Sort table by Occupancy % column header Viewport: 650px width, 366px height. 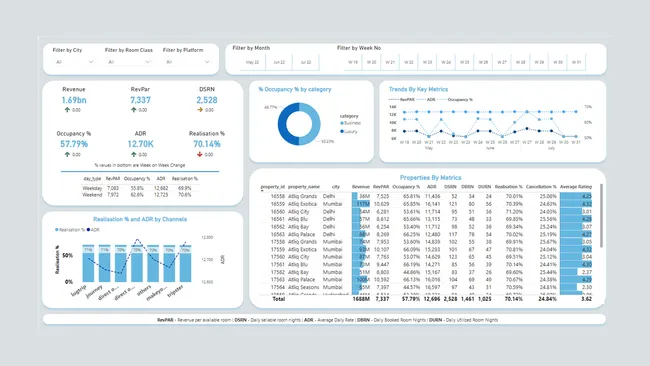406,187
